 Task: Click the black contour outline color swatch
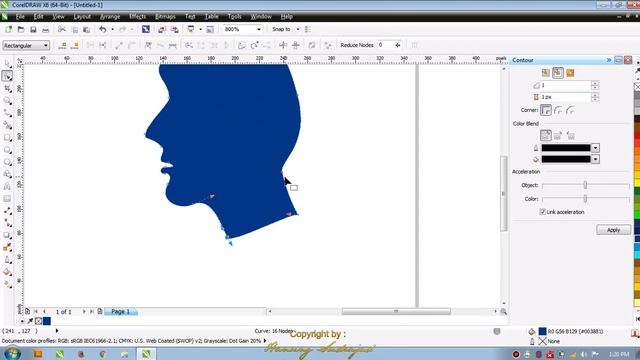(x=566, y=148)
